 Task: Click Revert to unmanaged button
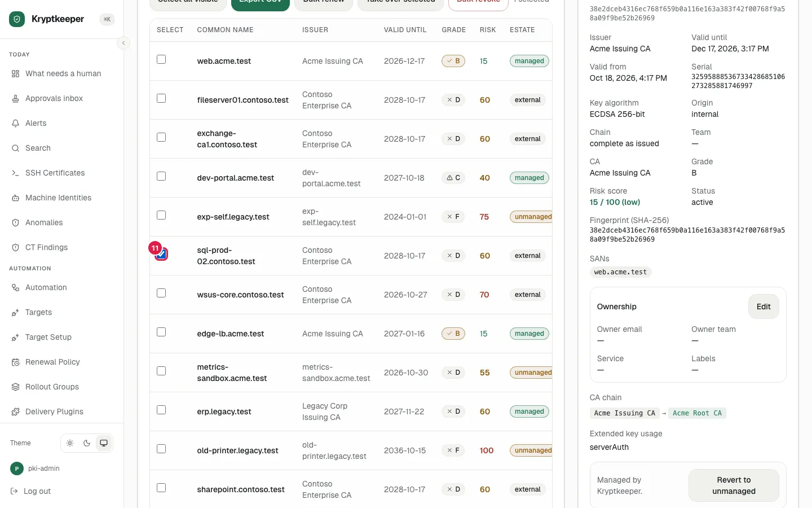tap(734, 485)
